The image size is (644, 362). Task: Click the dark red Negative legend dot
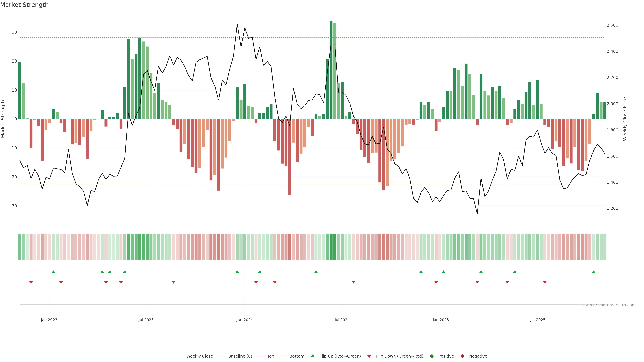(462, 356)
